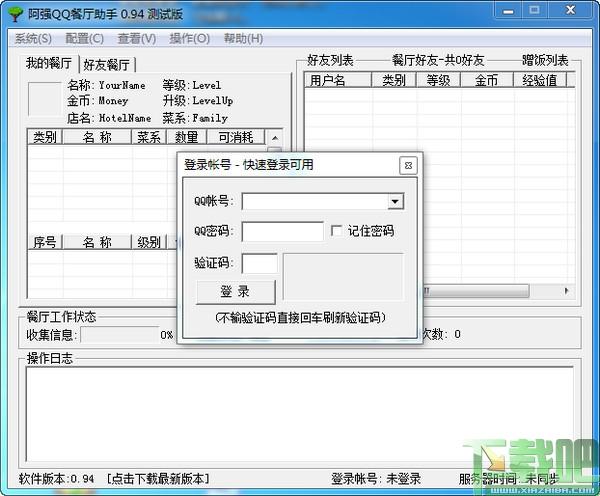The height and width of the screenshot is (496, 600).
Task: Expand the QQ帐号 dropdown arrow
Action: 395,201
